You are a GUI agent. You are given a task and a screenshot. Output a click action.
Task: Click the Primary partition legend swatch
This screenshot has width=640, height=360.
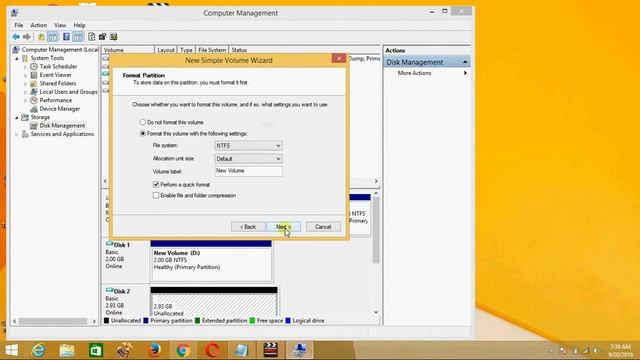coord(146,321)
